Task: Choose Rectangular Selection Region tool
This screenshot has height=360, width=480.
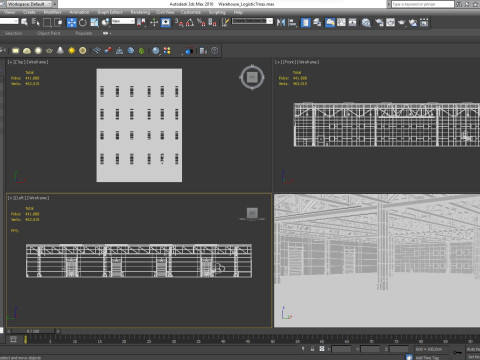Action: (x=47, y=22)
